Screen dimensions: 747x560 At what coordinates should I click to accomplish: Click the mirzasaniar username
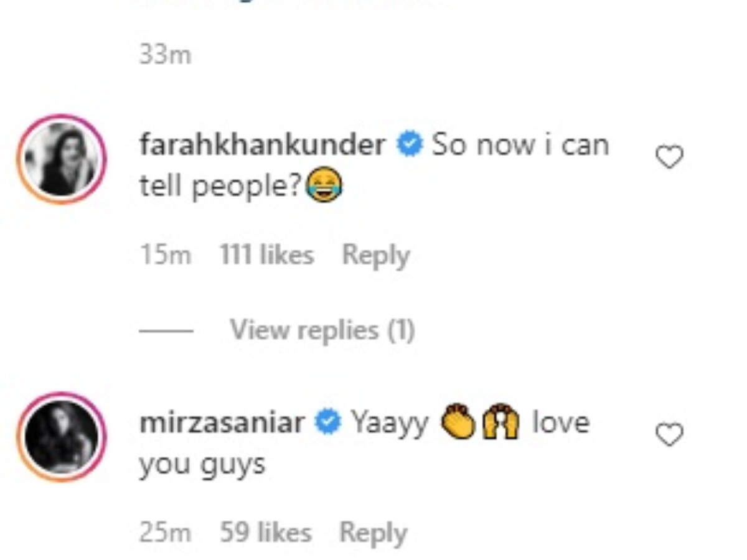point(222,423)
